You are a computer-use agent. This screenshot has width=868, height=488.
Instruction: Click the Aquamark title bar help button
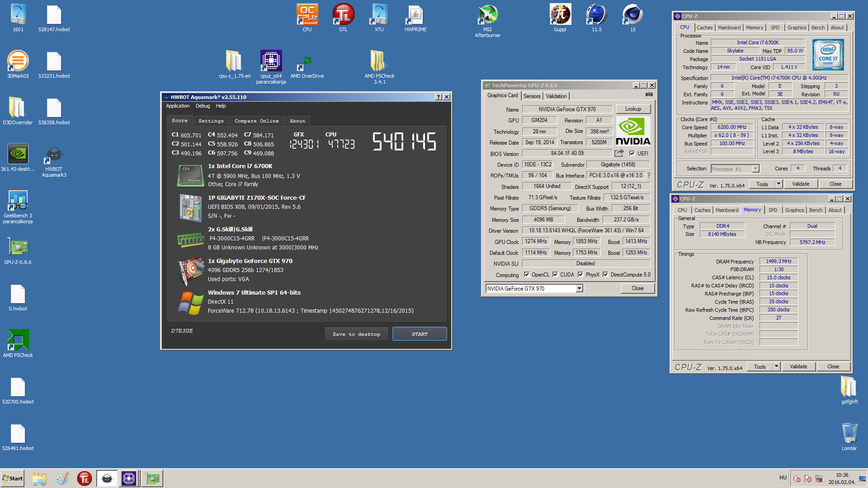point(438,97)
